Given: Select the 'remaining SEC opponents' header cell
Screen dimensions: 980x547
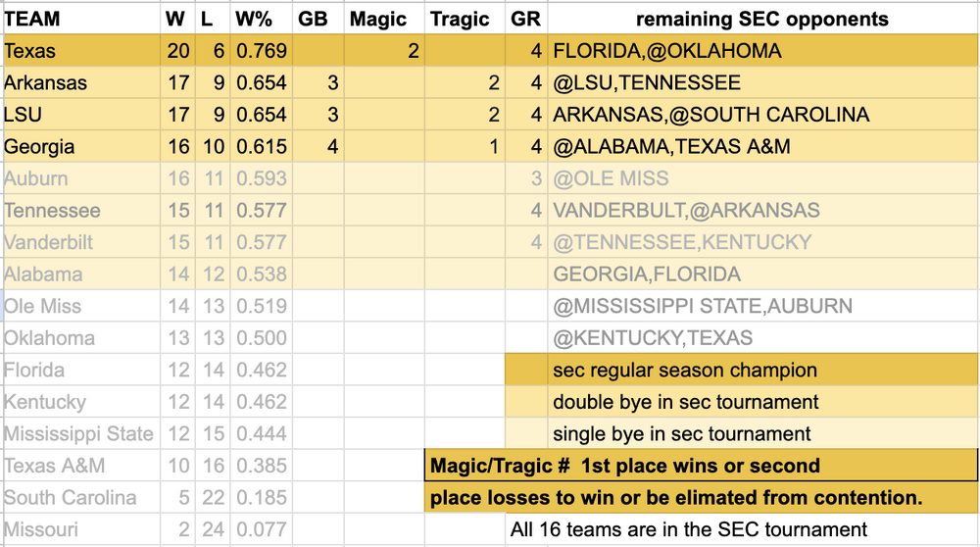Looking at the screenshot, I should (x=761, y=19).
